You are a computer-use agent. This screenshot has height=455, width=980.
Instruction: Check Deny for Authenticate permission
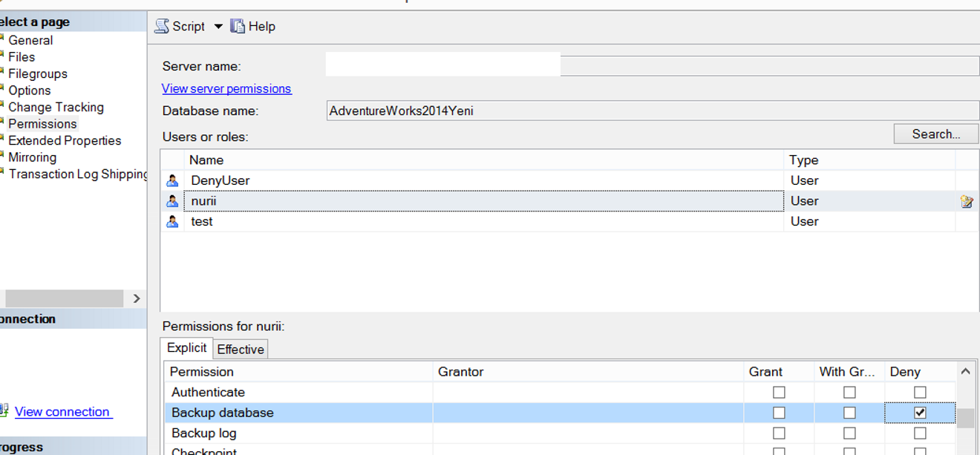pyautogui.click(x=920, y=392)
